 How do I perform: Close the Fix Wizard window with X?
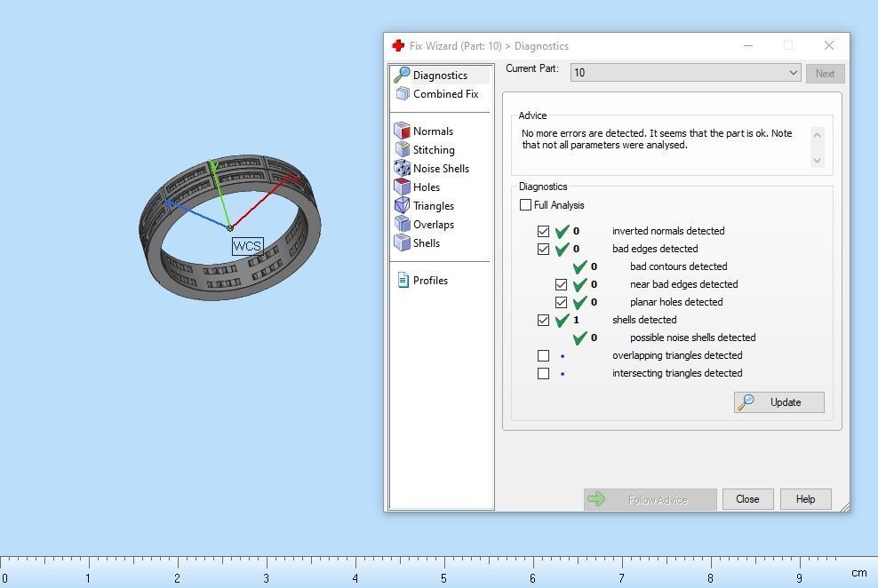pos(829,45)
